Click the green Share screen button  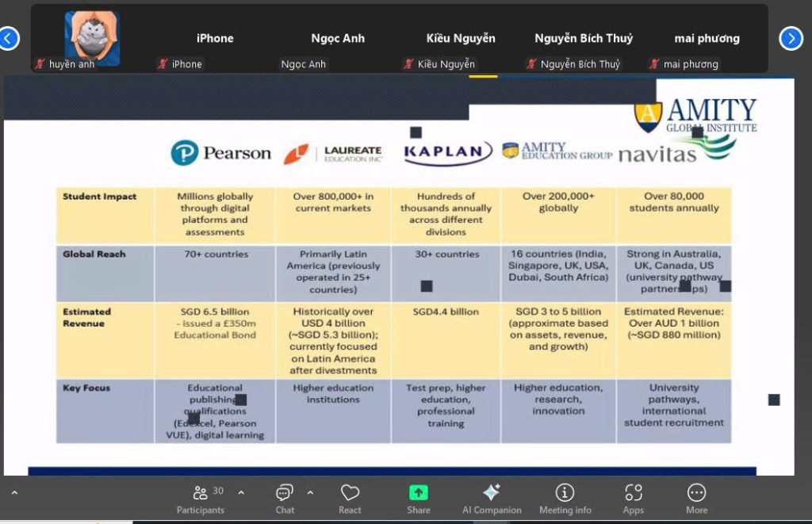point(419,499)
